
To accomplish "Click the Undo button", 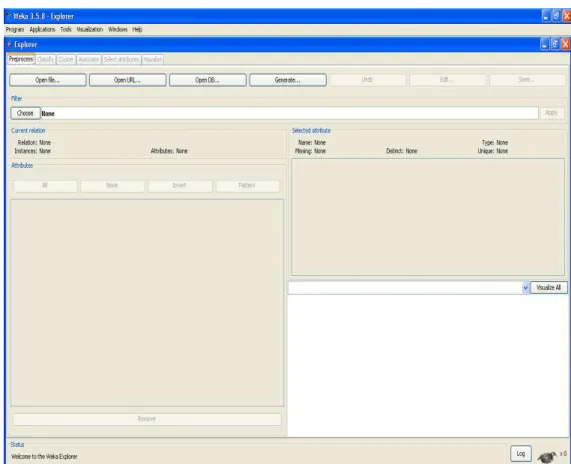I will [367, 80].
